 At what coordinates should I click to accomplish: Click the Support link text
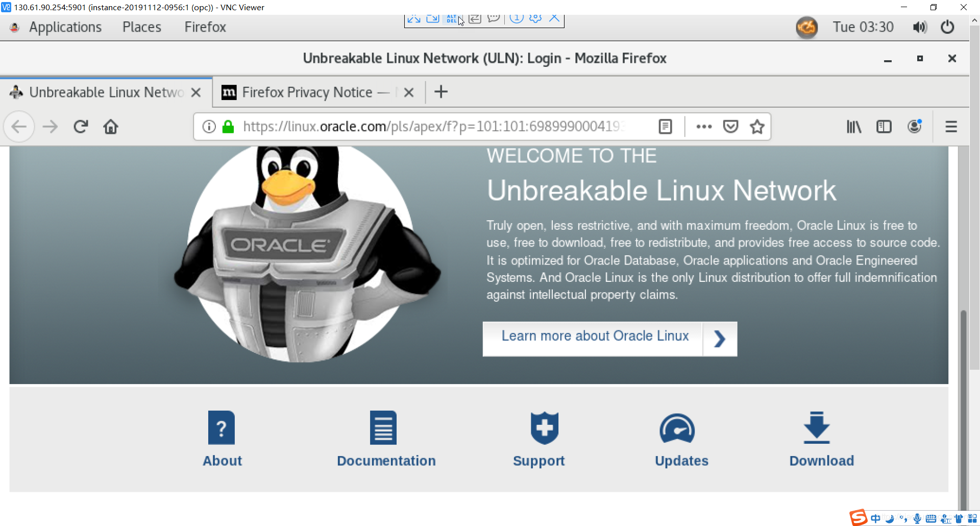click(539, 461)
